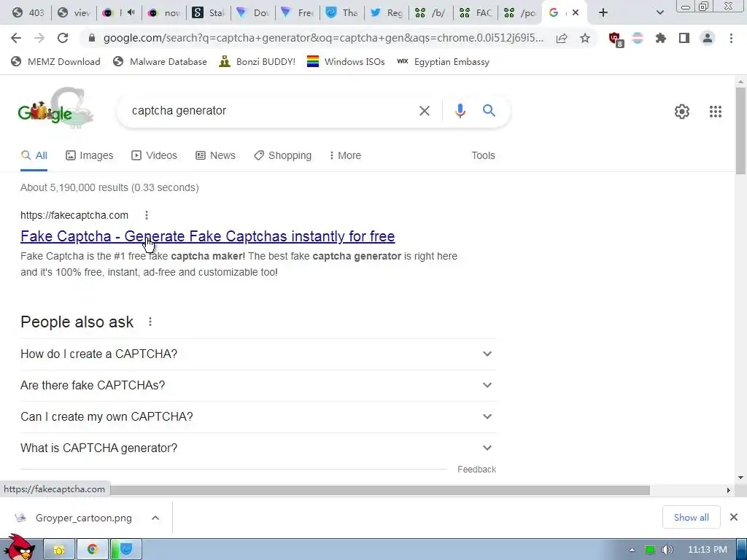The image size is (747, 560).
Task: Close the downloads bar
Action: (734, 517)
